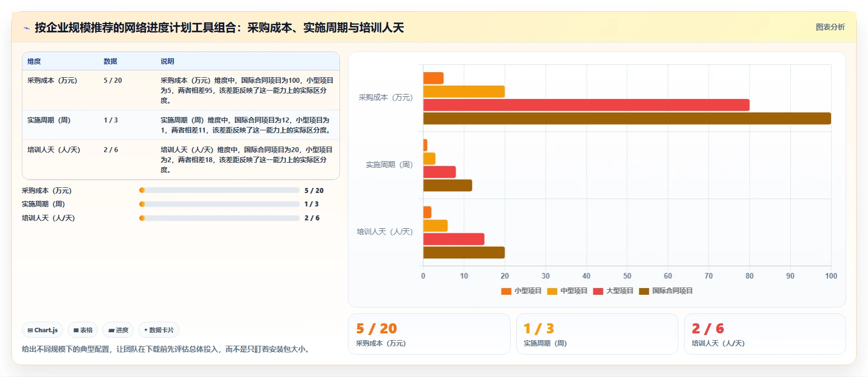The image size is (868, 377).
Task: Click the amber 中型项目 bar for 培训人天
Action: 436,226
